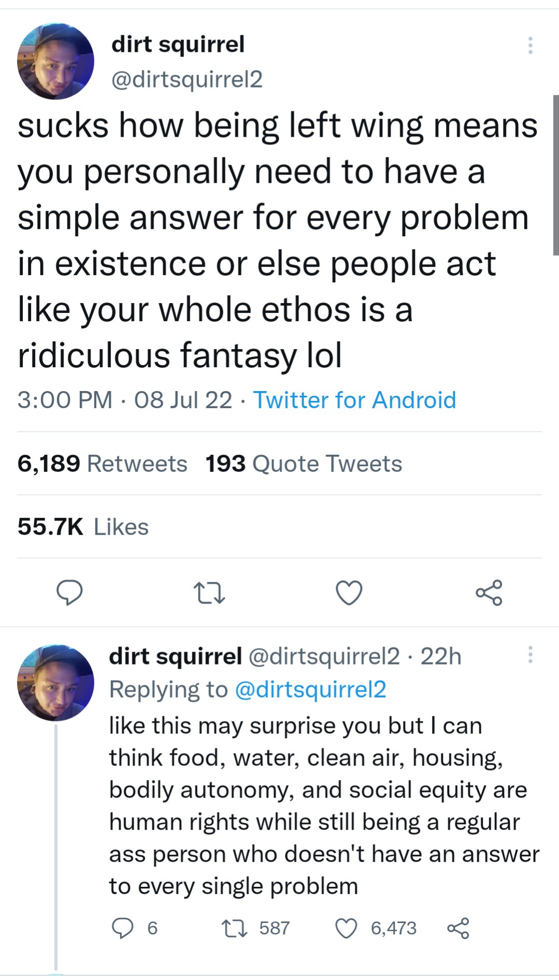559x980 pixels.
Task: Open three-dot menu on reply tweet
Action: pos(530,655)
